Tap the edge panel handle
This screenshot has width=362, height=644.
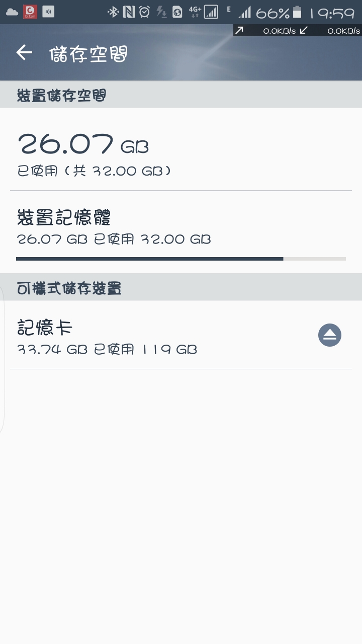coord(3,360)
